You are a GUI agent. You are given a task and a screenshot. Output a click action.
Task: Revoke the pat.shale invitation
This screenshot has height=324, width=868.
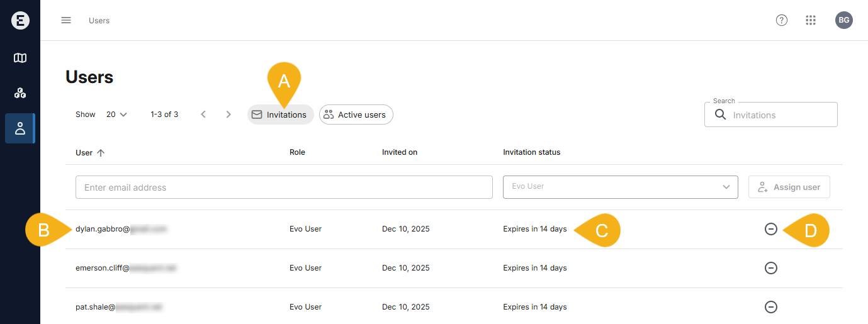pyautogui.click(x=770, y=307)
